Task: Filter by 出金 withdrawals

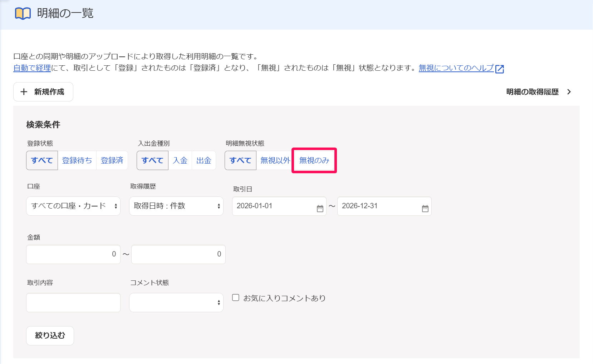Action: (x=204, y=160)
